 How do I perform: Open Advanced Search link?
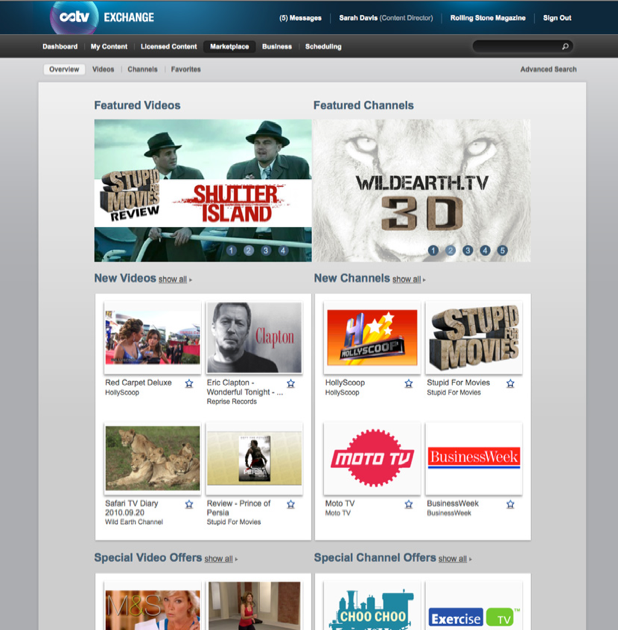coord(548,70)
